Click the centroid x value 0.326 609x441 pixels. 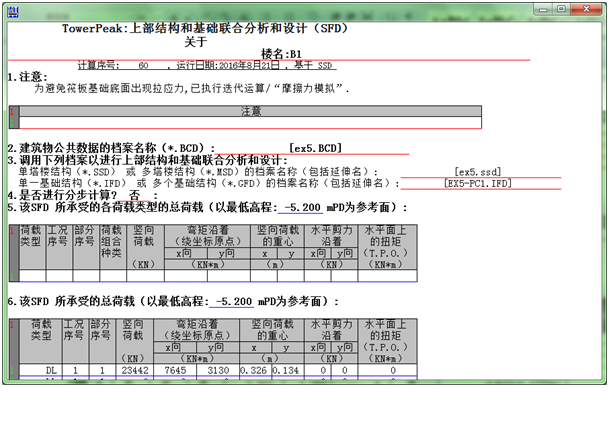pos(254,371)
